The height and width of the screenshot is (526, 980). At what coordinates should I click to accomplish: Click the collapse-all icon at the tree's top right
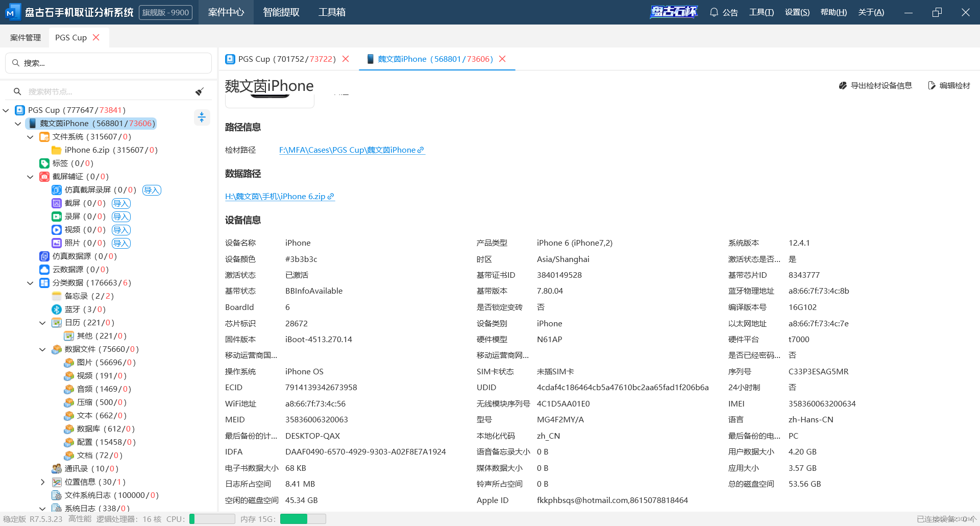tap(202, 117)
